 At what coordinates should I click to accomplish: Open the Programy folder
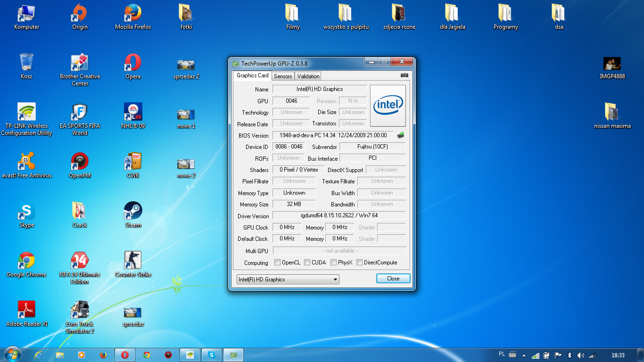506,17
